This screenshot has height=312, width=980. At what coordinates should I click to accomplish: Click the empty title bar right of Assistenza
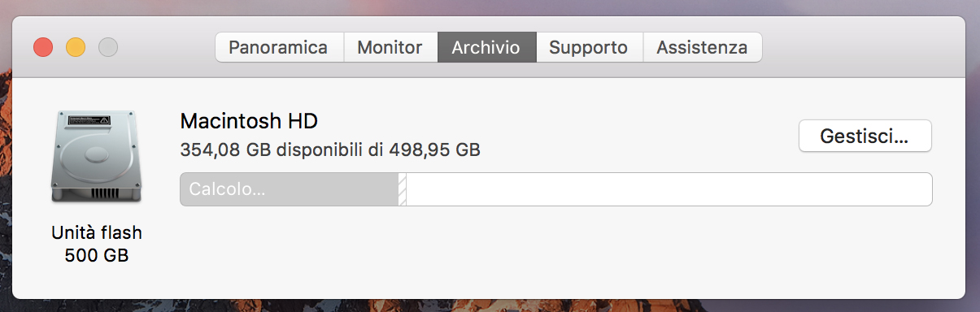coord(862,47)
